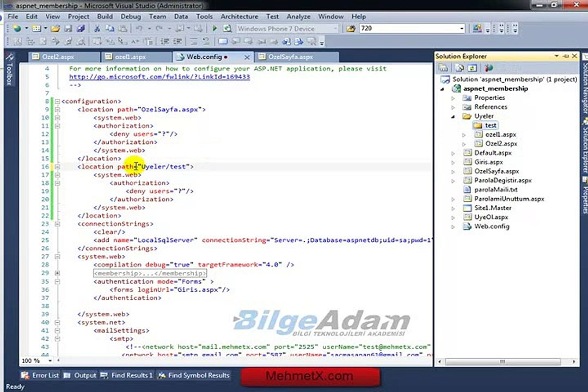Close the Web.config tab
Screen dimensions: 588x392
(247, 57)
